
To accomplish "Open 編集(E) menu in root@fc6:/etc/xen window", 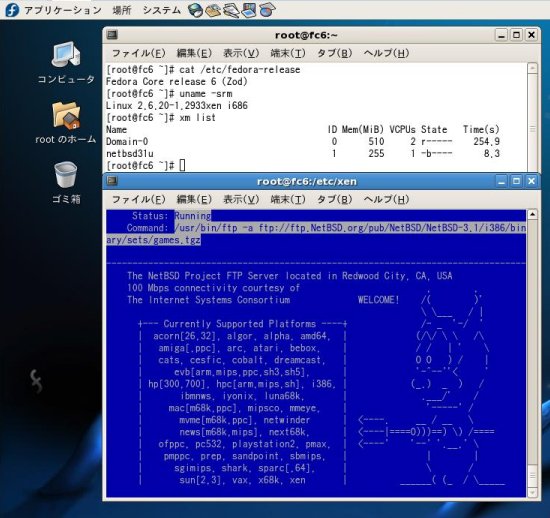I will click(194, 200).
